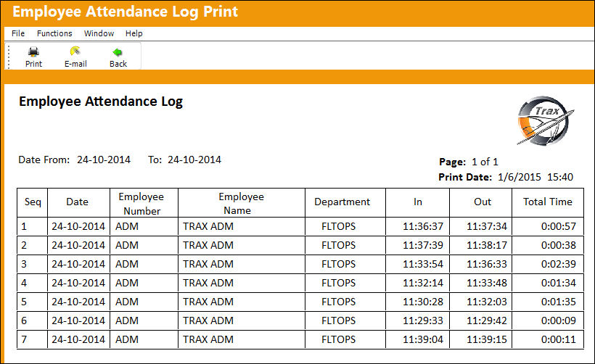Image resolution: width=595 pixels, height=364 pixels.
Task: Click In time 11:32:14
Action: (423, 283)
